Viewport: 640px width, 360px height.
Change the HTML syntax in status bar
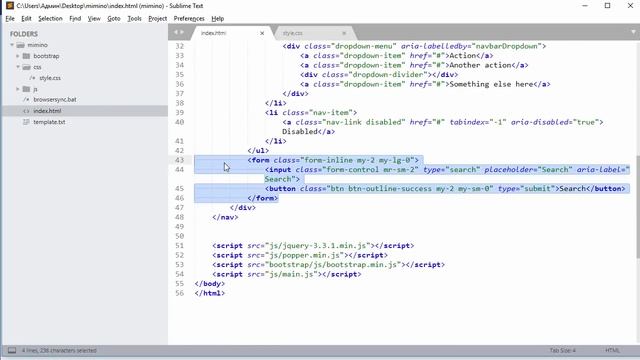click(612, 351)
